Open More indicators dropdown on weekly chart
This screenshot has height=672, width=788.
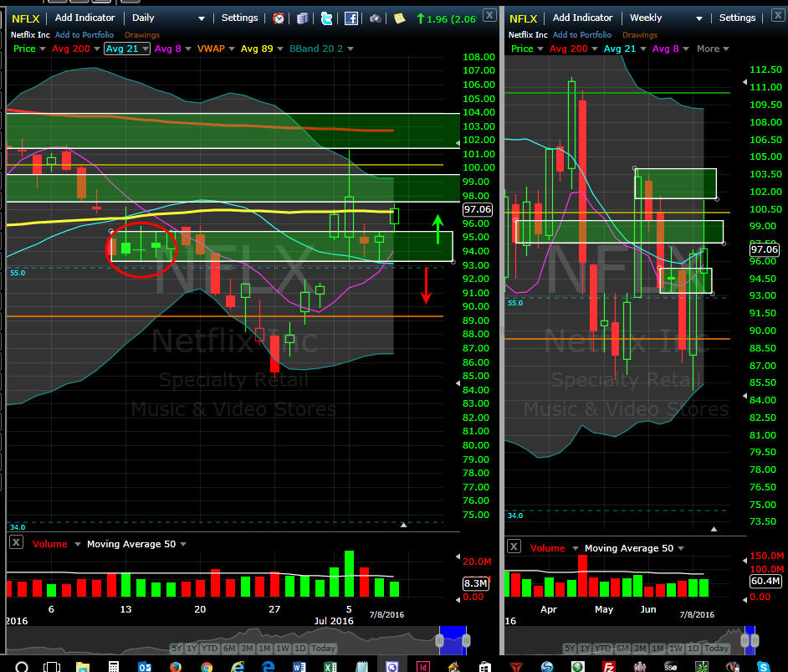point(713,49)
